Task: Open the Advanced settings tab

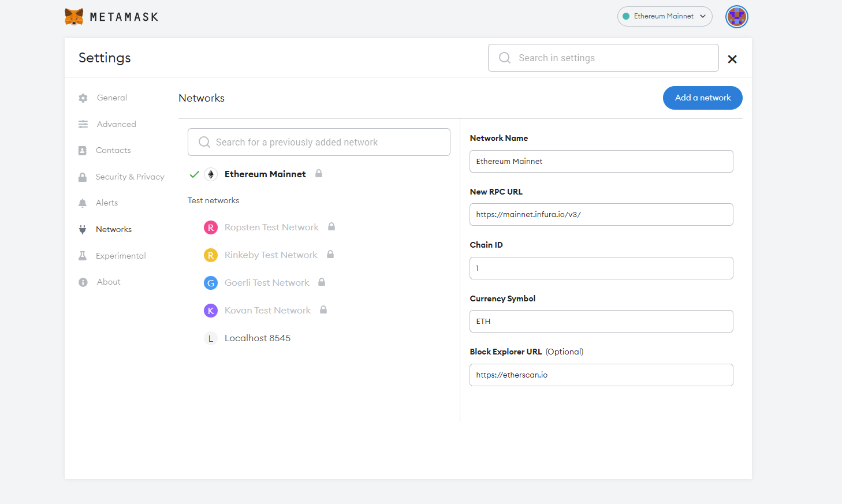Action: pyautogui.click(x=117, y=124)
